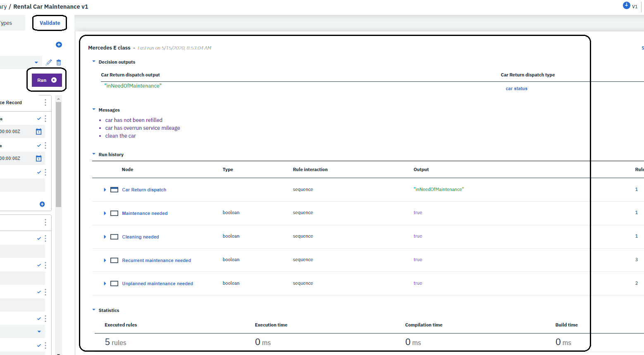
Task: Select the message 'clean the car'
Action: click(x=120, y=136)
